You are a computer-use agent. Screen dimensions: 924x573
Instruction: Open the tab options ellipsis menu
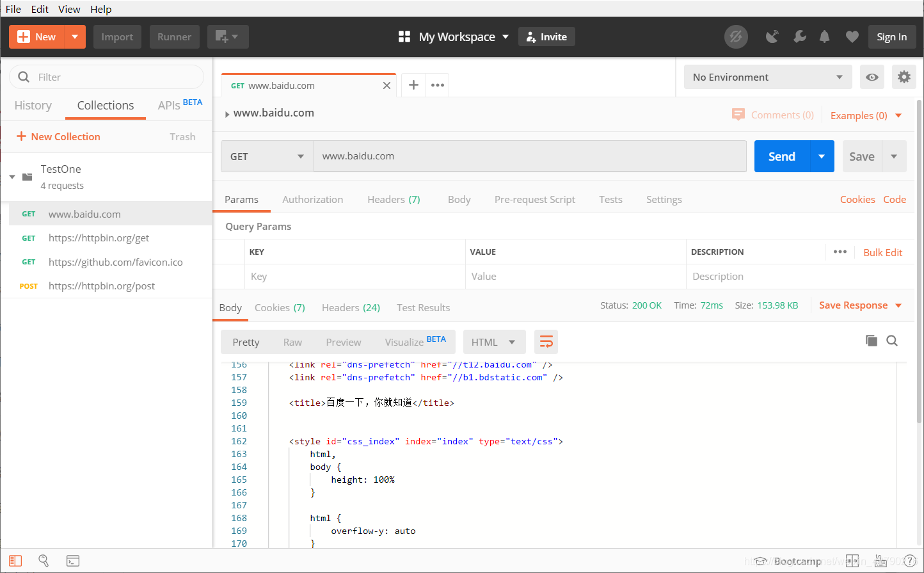point(438,85)
